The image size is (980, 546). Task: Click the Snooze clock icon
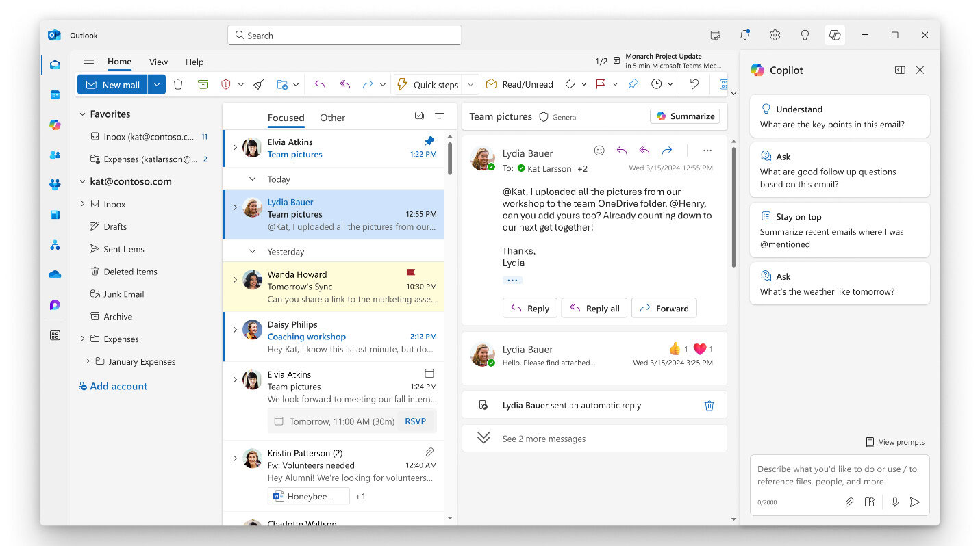(657, 84)
